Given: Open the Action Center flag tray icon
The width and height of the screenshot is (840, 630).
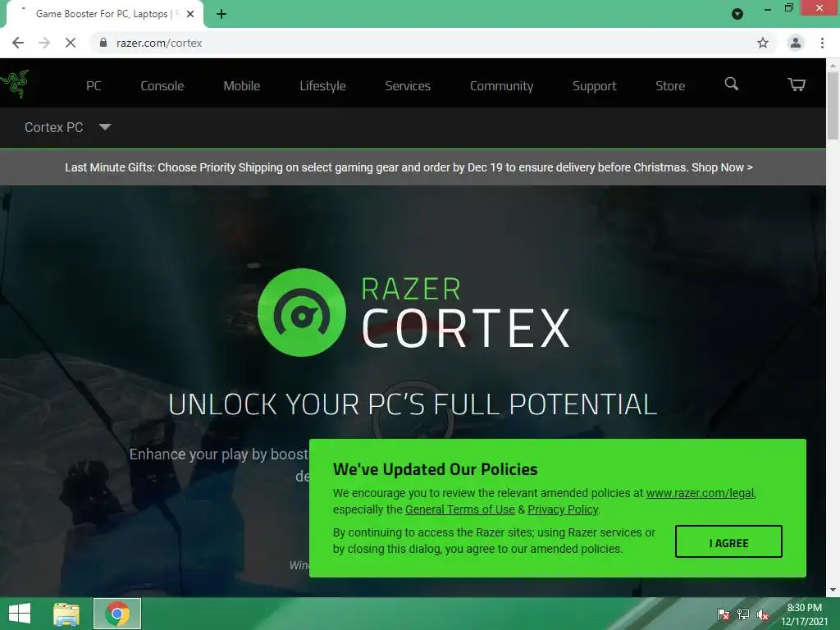Looking at the screenshot, I should [724, 614].
